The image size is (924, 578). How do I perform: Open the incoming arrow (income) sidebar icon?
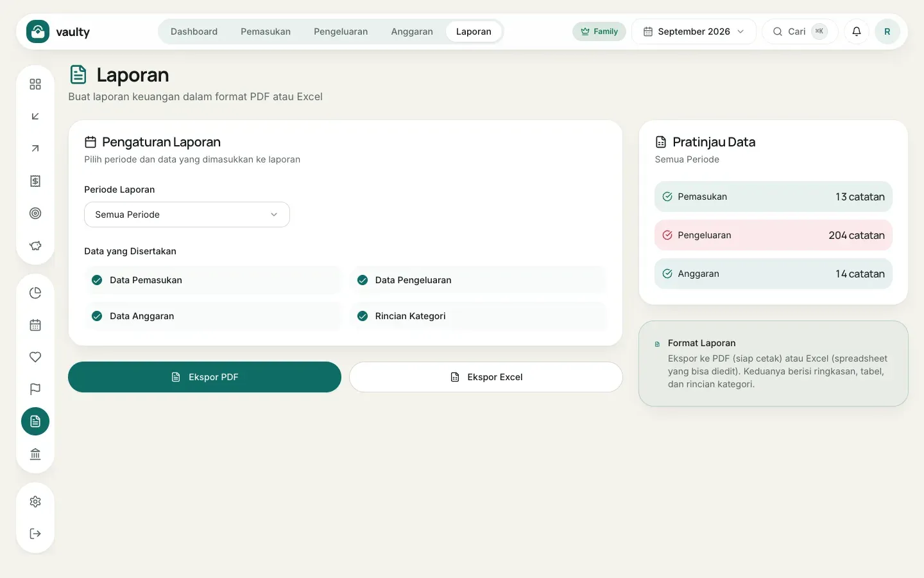[x=35, y=116]
